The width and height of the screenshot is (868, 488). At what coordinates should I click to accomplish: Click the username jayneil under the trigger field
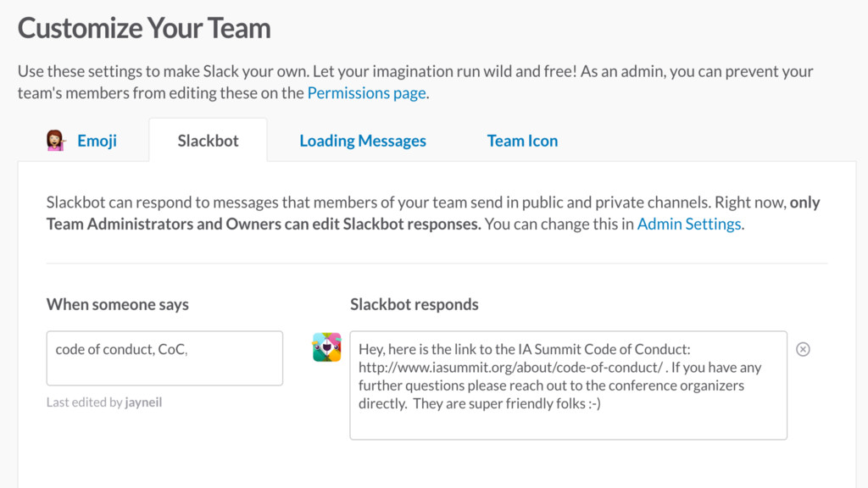pyautogui.click(x=143, y=402)
